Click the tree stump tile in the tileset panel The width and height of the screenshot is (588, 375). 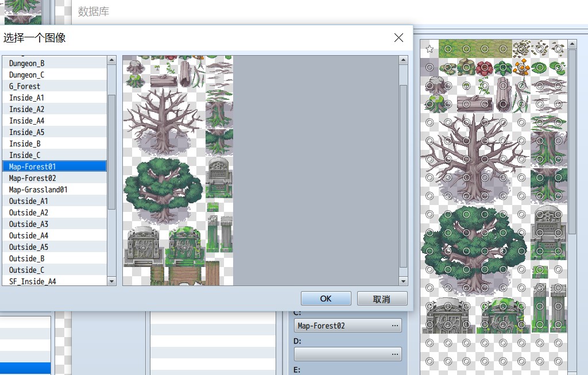435,86
